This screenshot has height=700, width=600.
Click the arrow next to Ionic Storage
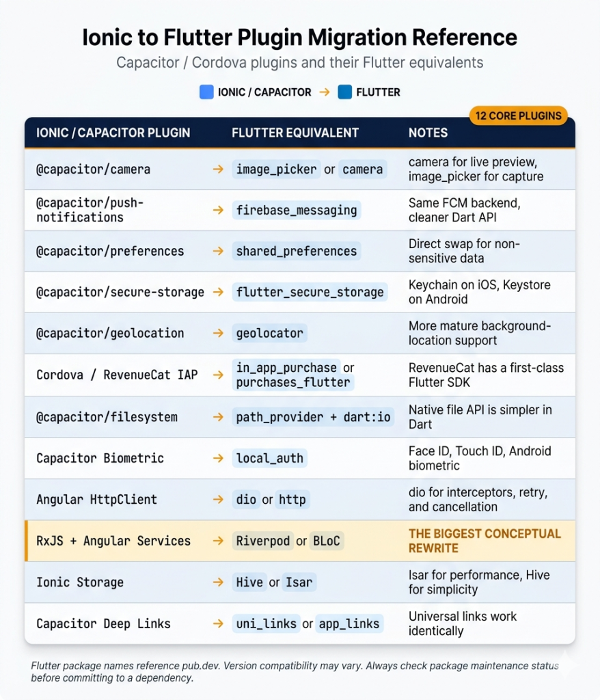pyautogui.click(x=218, y=582)
